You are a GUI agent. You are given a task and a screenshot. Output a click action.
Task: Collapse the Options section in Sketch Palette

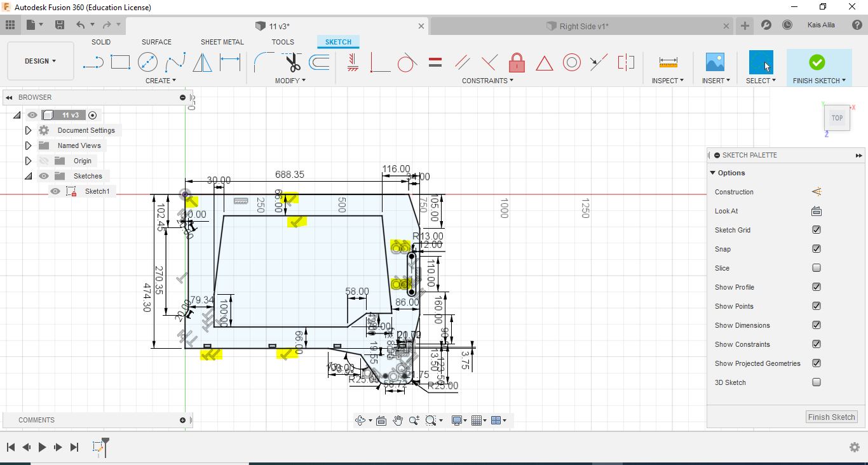coord(713,173)
